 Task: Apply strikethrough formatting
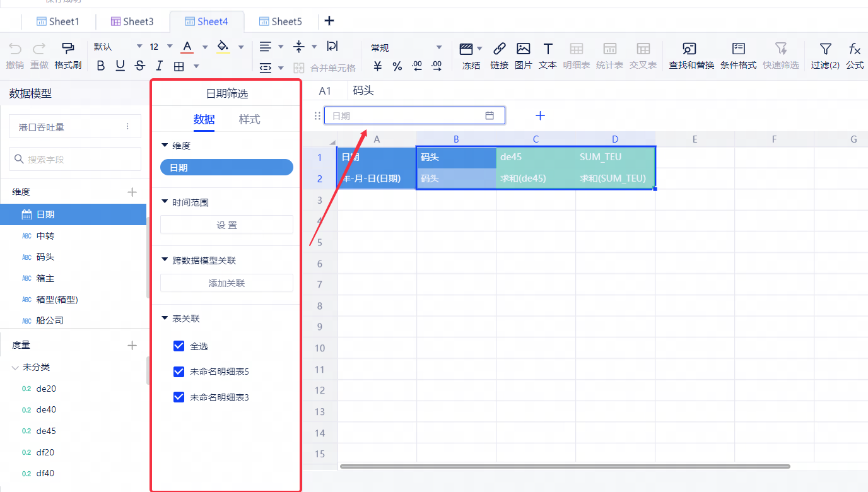point(140,66)
